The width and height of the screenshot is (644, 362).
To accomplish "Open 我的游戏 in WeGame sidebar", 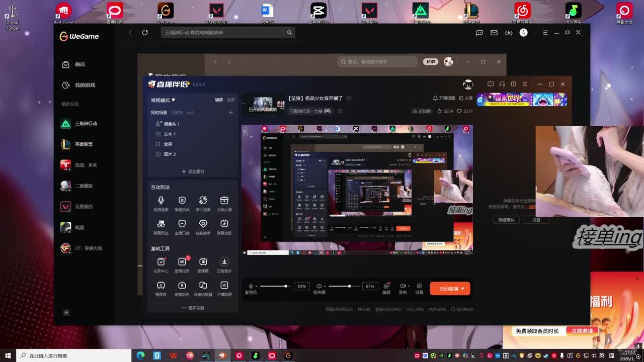I will 85,85.
